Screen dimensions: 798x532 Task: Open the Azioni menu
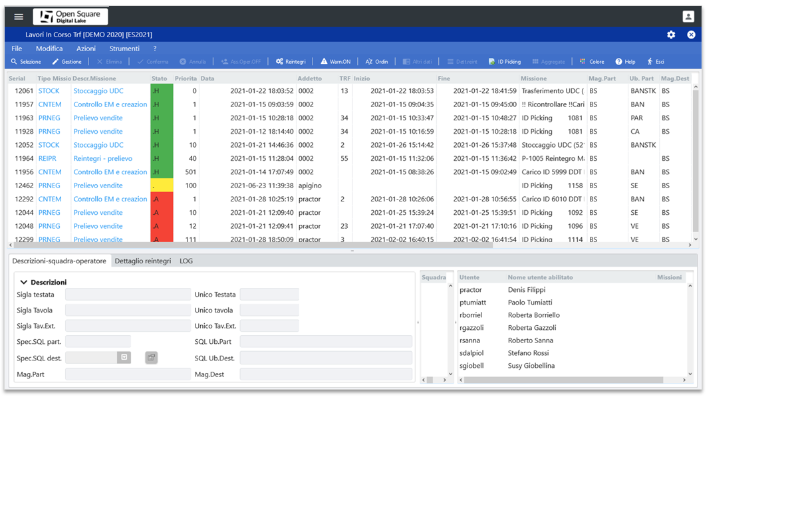pyautogui.click(x=86, y=49)
